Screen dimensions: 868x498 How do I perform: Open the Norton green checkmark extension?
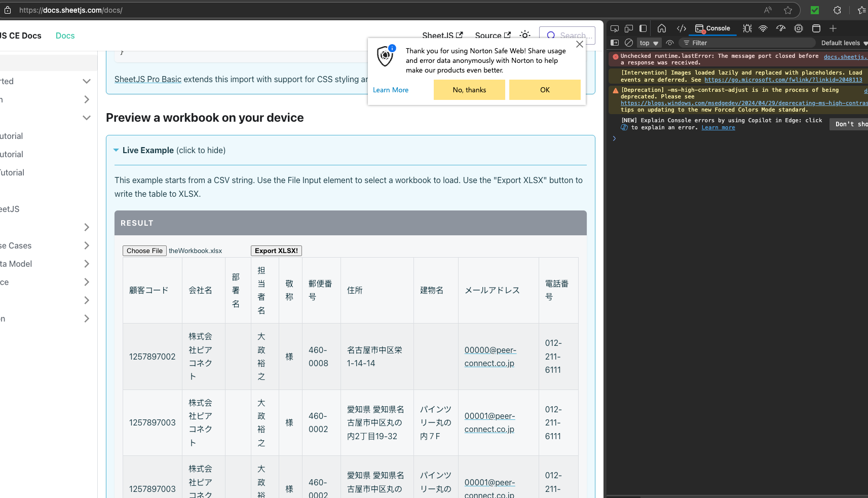click(815, 10)
